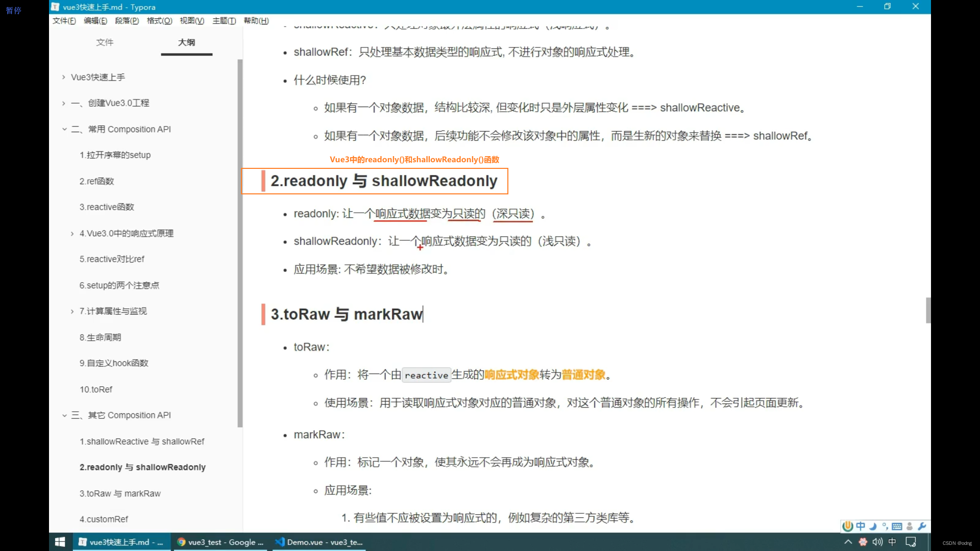Screen dimensions: 980x551
Task: Jump to 8.生命周期 in outline
Action: coord(100,337)
